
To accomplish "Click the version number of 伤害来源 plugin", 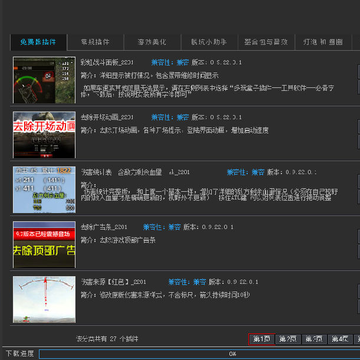I will tap(242, 282).
